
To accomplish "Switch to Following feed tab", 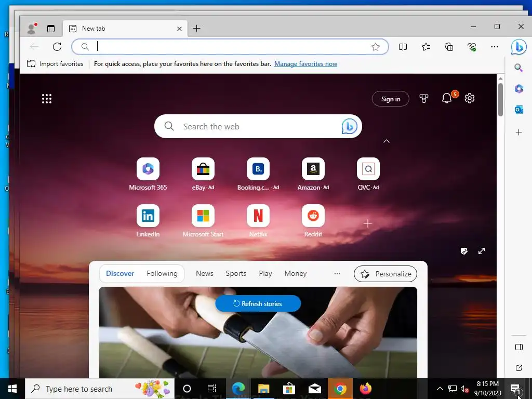I will (x=162, y=273).
